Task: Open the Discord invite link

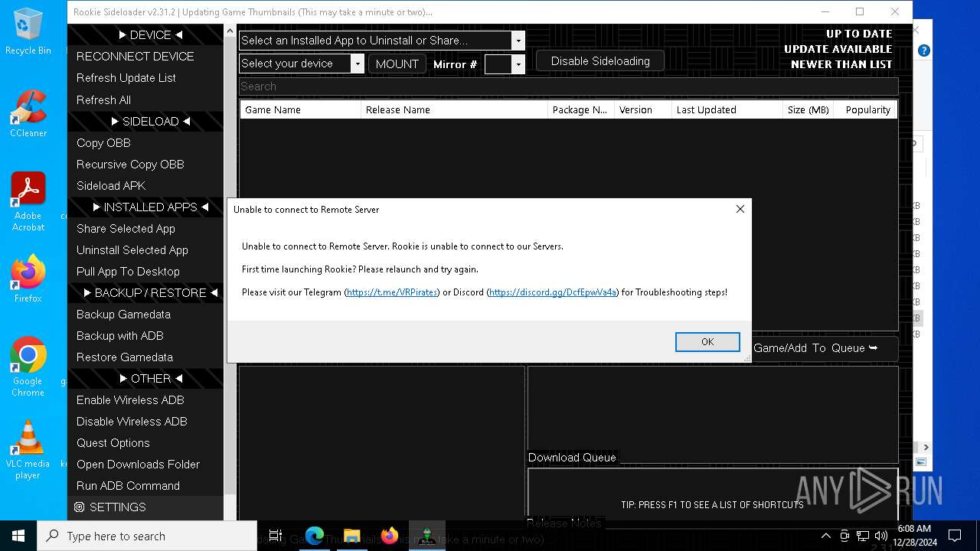Action: click(553, 292)
